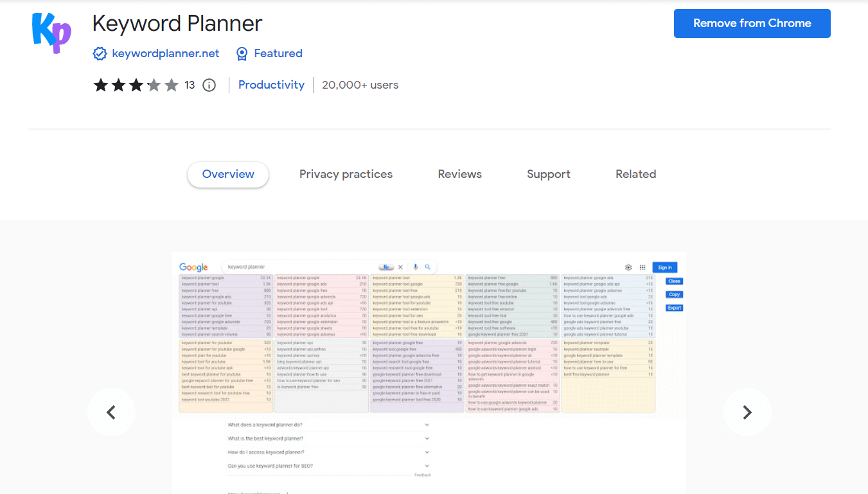
Task: Click 'keyword planner api python' keyword row
Action: [x=321, y=349]
